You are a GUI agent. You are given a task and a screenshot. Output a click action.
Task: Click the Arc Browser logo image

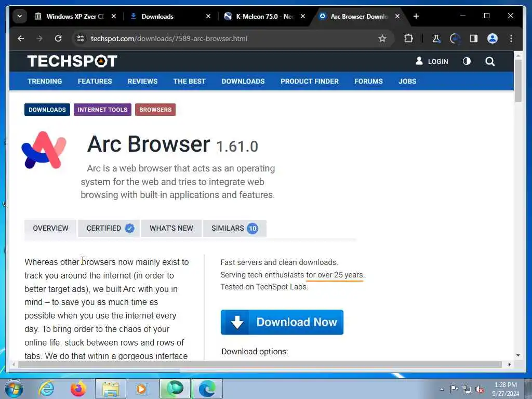(x=44, y=150)
